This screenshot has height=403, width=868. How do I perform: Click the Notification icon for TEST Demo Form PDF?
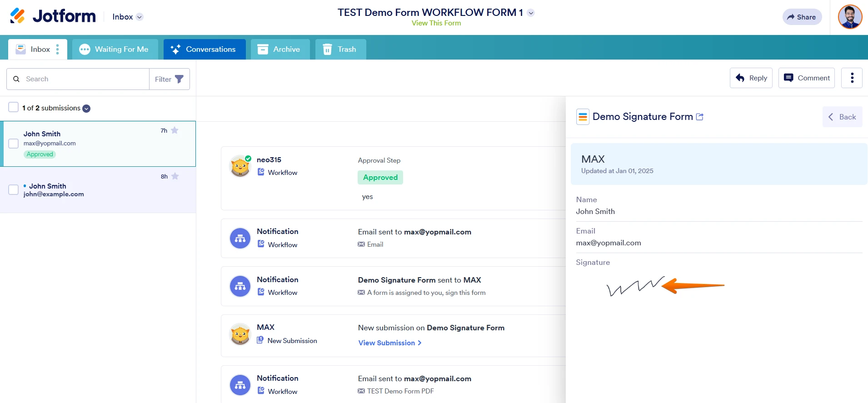(240, 385)
